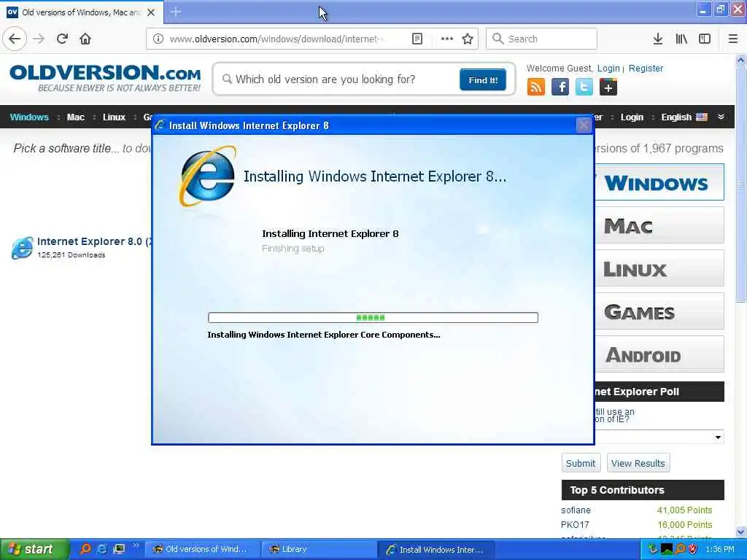Screen dimensions: 747x560
Task: Submit the Internet Explorer poll
Action: (x=580, y=463)
